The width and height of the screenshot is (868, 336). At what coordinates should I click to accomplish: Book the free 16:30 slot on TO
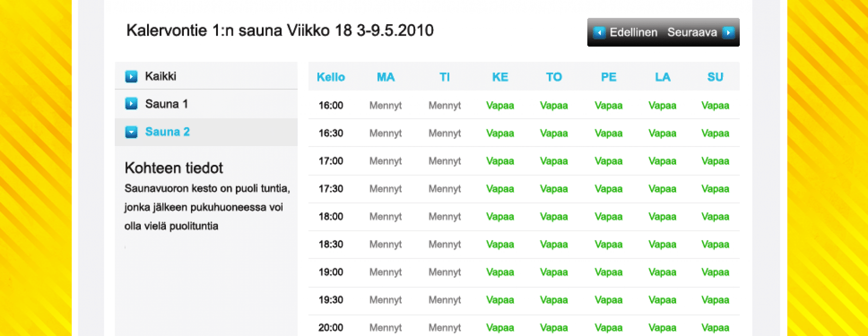click(x=554, y=133)
